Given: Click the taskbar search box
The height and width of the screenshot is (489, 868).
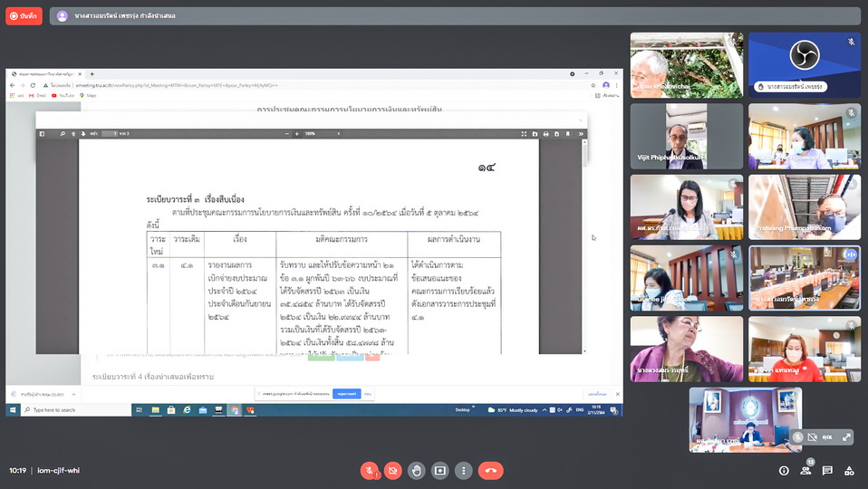Looking at the screenshot, I should click(x=76, y=410).
